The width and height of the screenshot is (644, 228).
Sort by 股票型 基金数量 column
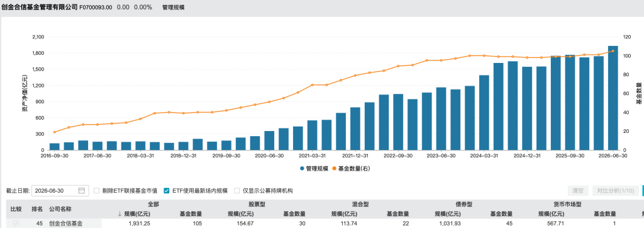[x=294, y=214]
